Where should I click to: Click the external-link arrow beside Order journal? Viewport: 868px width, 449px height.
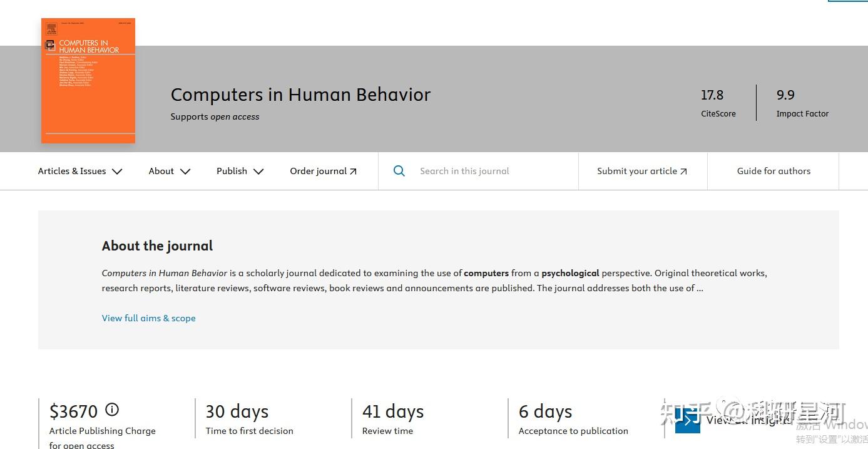click(353, 170)
